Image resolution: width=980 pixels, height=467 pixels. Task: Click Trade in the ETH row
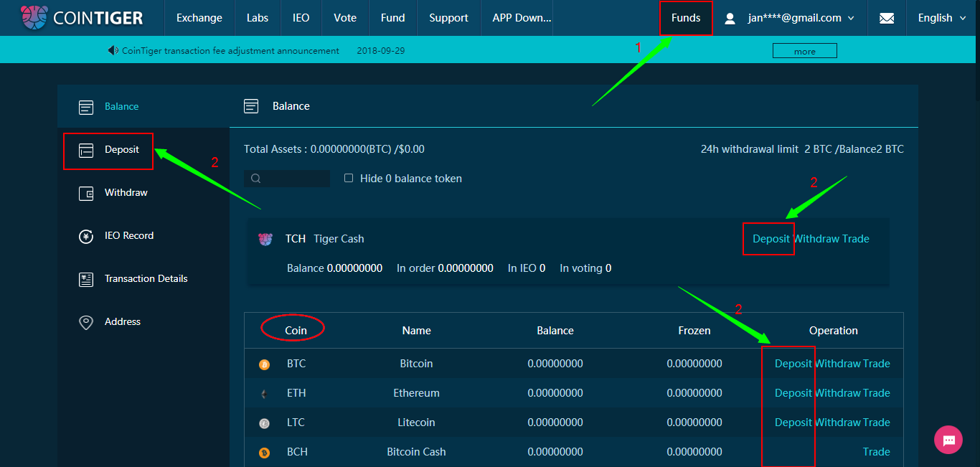[877, 393]
